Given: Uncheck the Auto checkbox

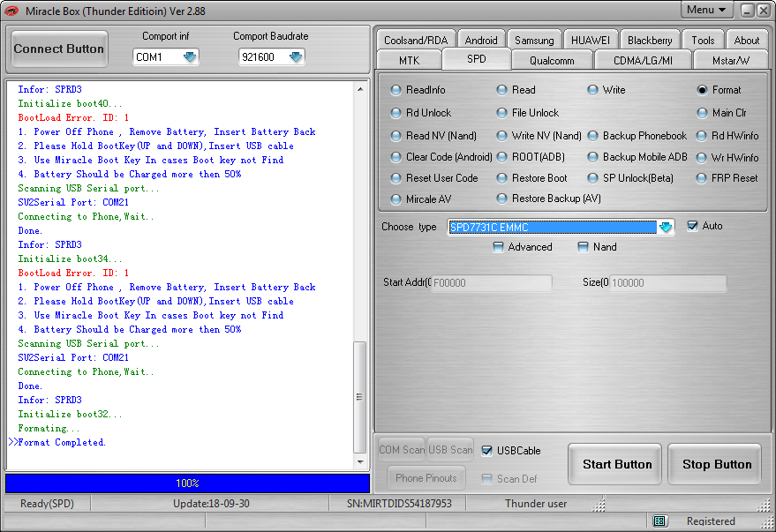Looking at the screenshot, I should pyautogui.click(x=692, y=226).
